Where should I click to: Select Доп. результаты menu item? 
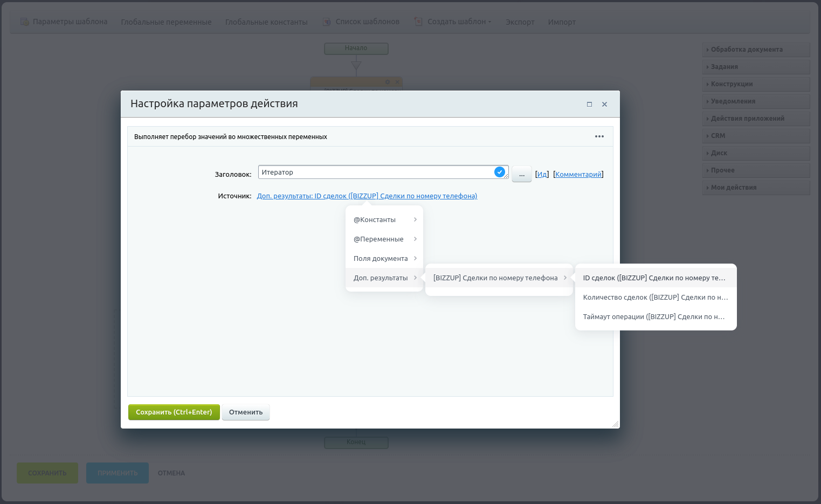384,278
